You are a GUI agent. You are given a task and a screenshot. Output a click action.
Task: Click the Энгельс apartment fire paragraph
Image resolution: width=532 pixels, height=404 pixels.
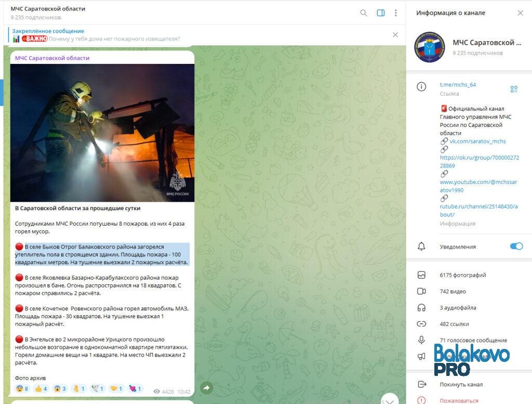coord(101,350)
